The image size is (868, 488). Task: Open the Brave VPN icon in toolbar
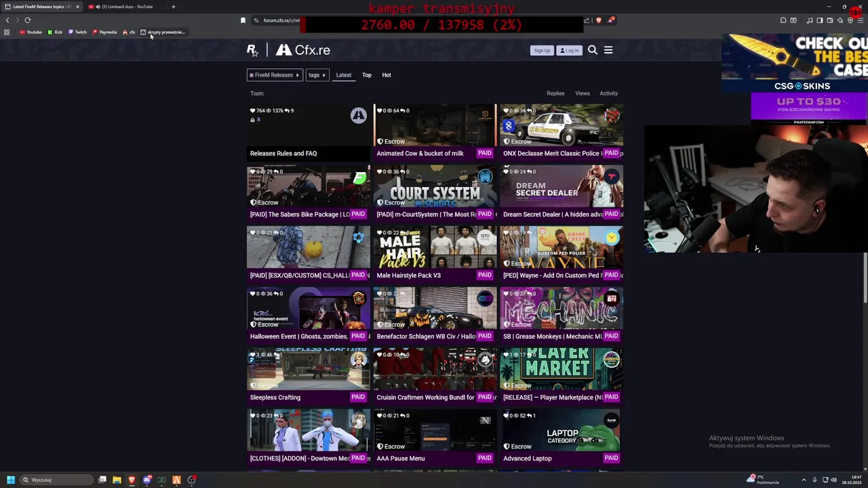tap(850, 20)
